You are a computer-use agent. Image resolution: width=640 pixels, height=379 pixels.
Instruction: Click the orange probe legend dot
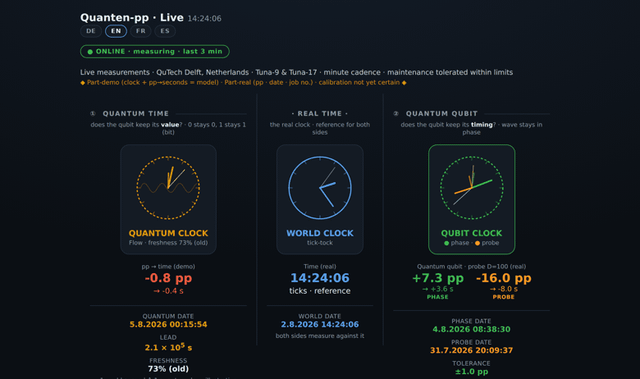477,243
